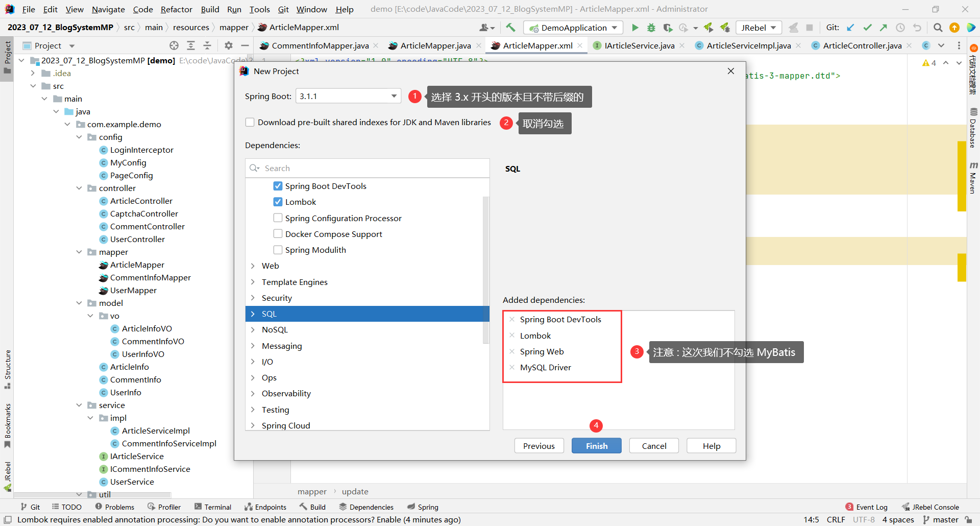980x526 pixels.
Task: Click the master Git branch in status bar
Action: click(941, 520)
